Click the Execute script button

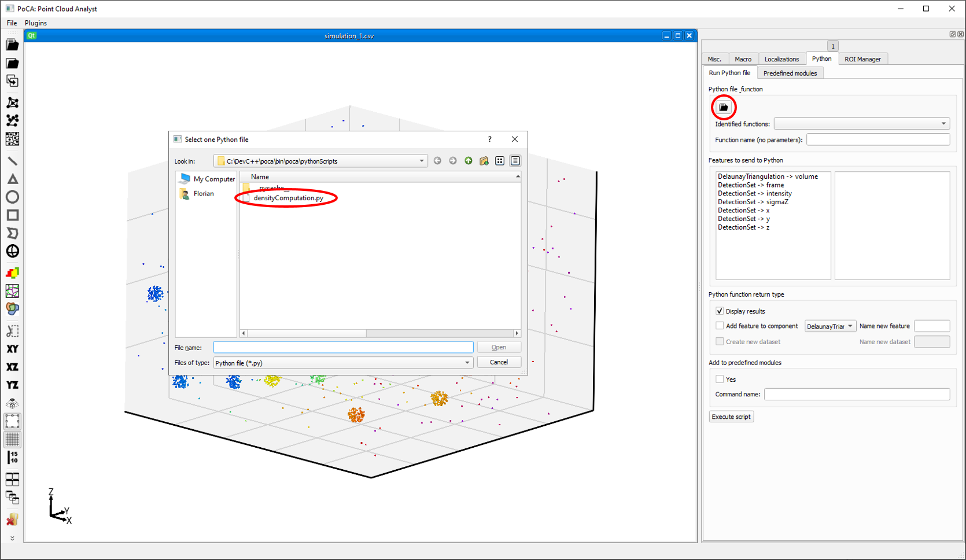tap(731, 417)
